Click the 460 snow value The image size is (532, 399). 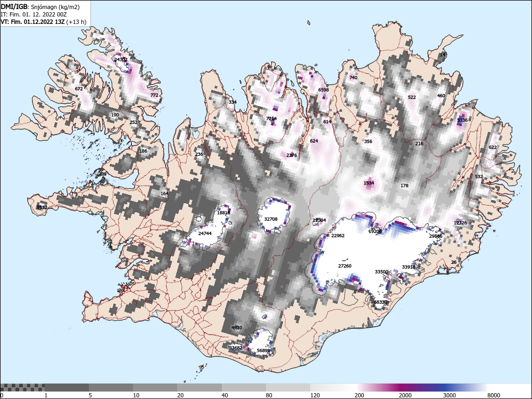click(440, 95)
